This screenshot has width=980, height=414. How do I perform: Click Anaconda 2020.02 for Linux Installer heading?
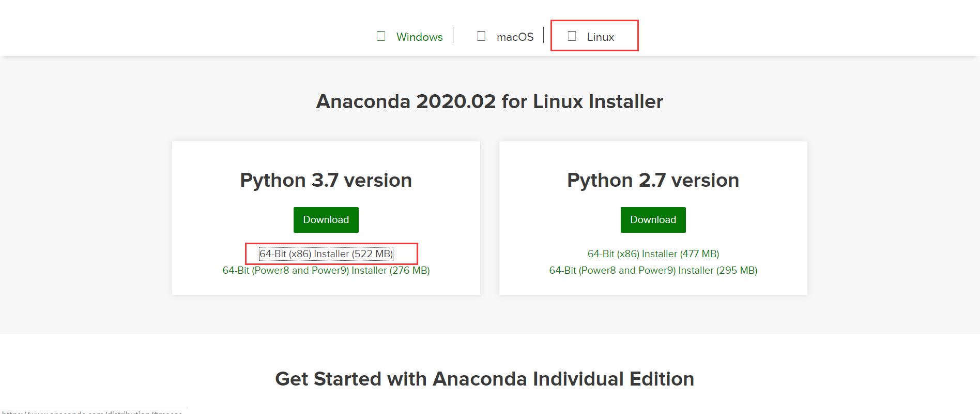pyautogui.click(x=489, y=101)
